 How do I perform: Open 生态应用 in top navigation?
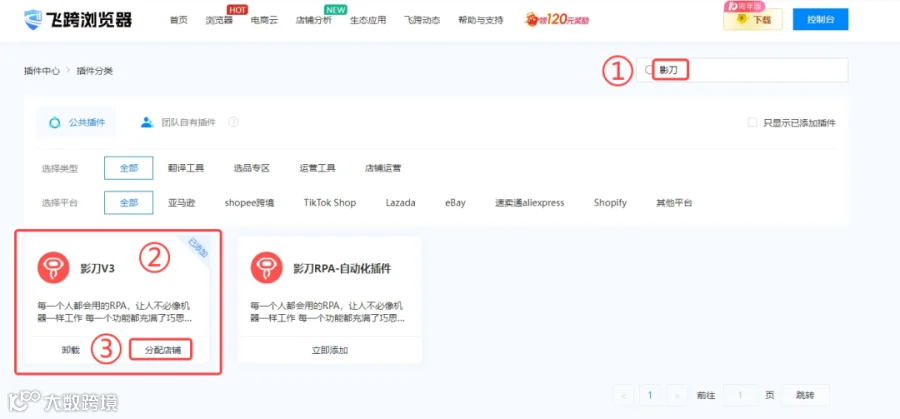pyautogui.click(x=368, y=20)
